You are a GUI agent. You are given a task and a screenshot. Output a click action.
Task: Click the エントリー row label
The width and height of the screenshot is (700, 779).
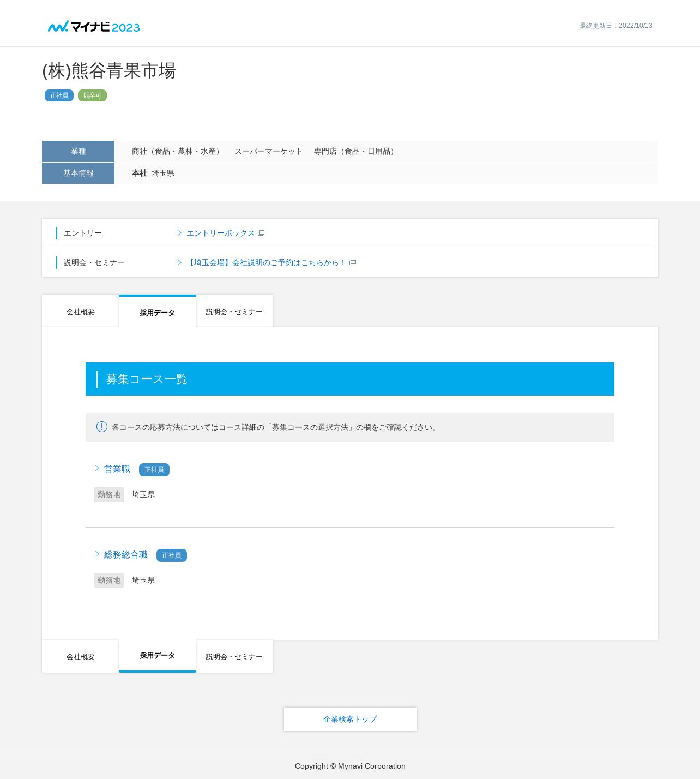[83, 233]
